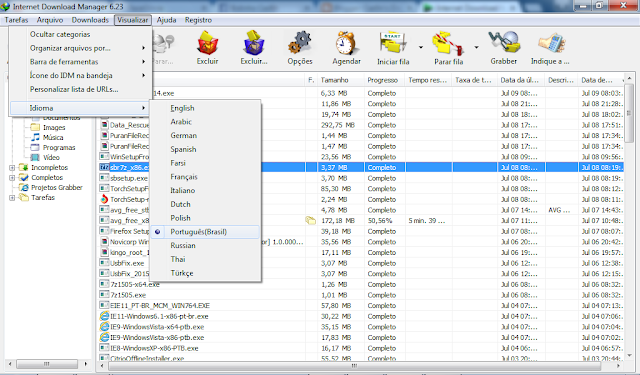Click icon of IE9-WindowsVista-x86-ptb.exe
This screenshot has height=375, width=640.
tap(104, 337)
